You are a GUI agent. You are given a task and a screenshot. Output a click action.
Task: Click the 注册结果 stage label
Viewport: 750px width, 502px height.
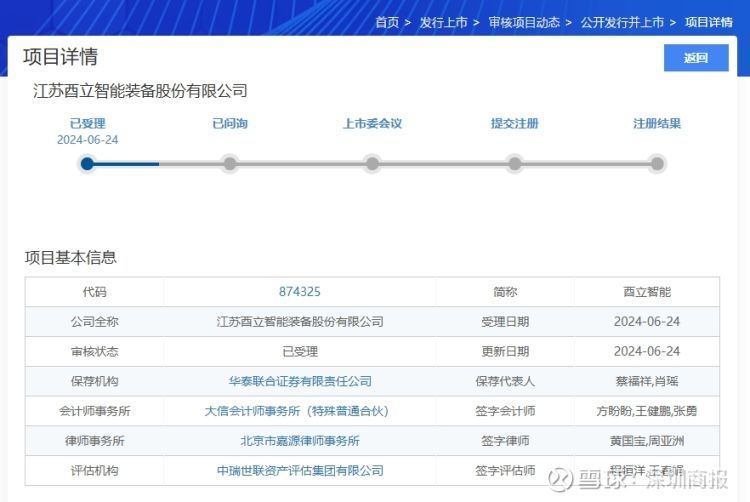pos(657,123)
